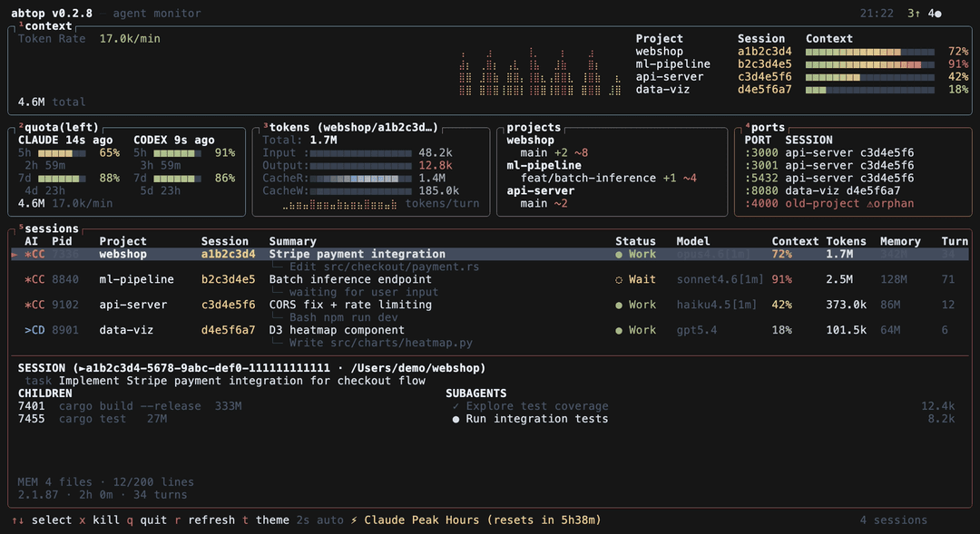Click the feat/batch-inference branch line
The height and width of the screenshot is (534, 980).
[x=608, y=178]
